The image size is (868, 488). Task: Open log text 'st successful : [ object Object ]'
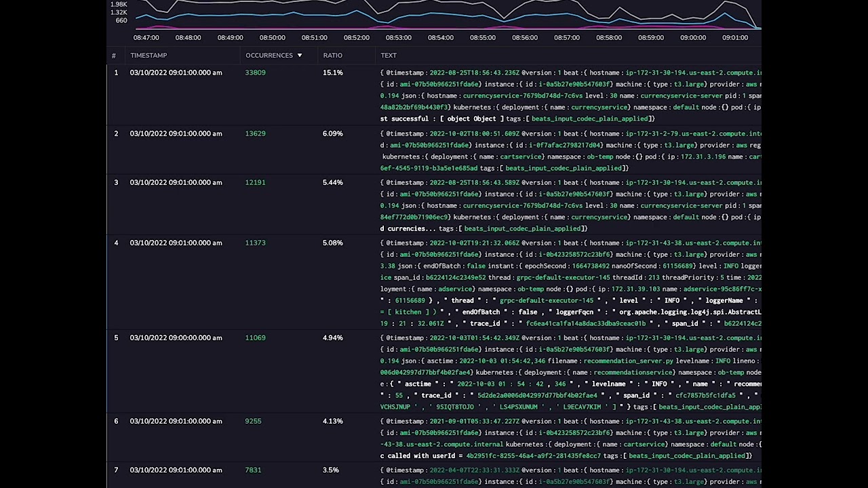[x=442, y=119]
